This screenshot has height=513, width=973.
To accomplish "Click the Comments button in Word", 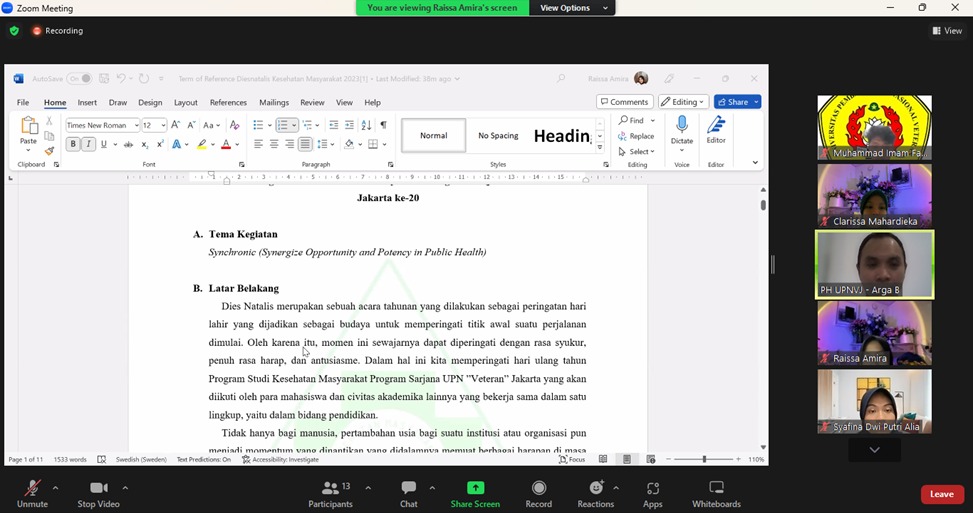I will [624, 102].
